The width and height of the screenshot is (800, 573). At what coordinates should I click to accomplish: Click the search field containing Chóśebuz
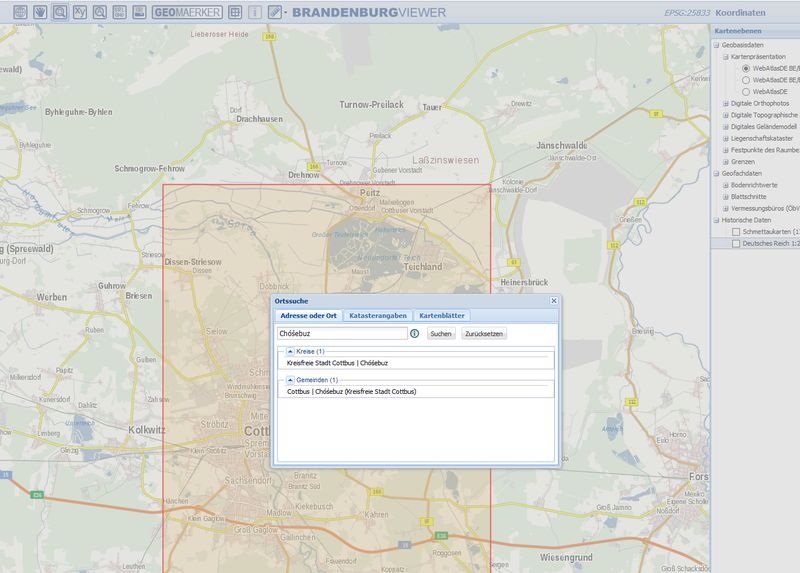[x=342, y=333]
